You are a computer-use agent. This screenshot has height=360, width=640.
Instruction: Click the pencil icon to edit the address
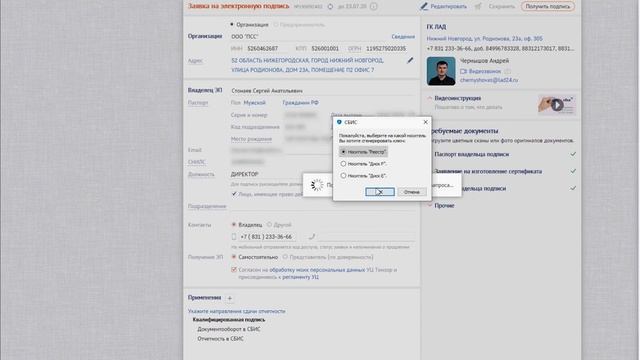click(410, 60)
